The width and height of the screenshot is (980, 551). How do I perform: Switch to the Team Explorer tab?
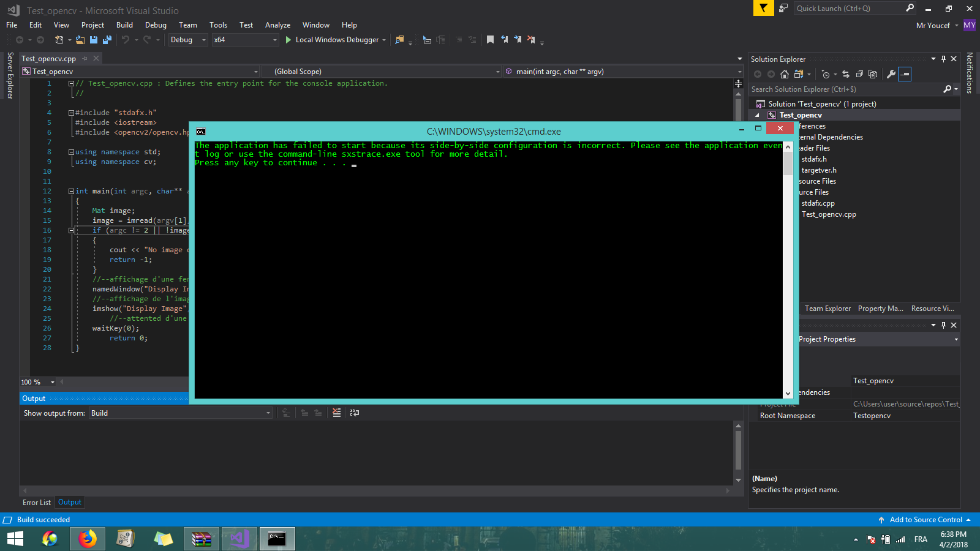tap(827, 309)
